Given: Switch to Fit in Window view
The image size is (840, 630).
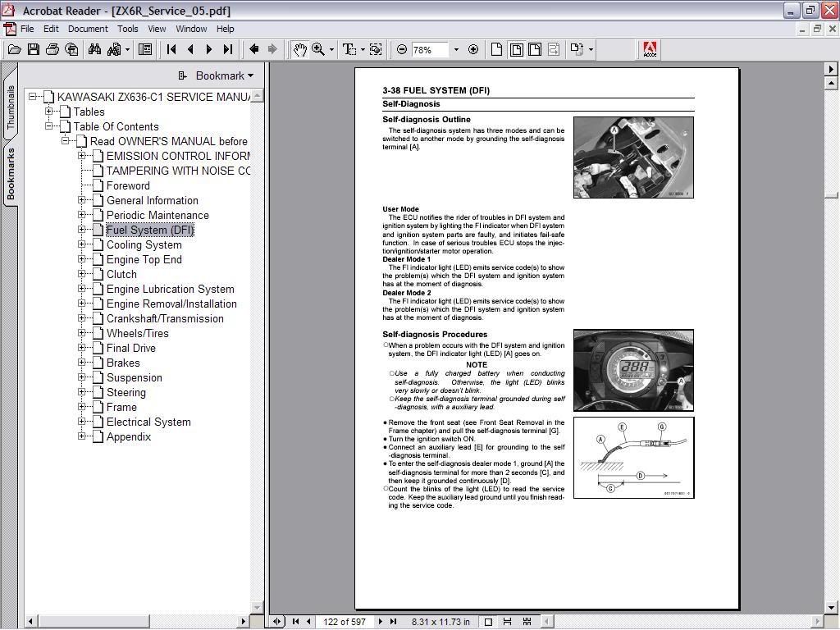Looking at the screenshot, I should click(517, 50).
